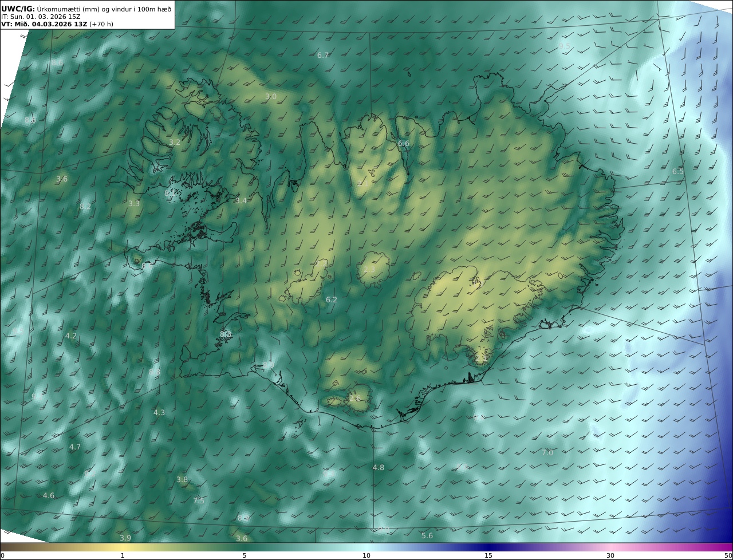The image size is (733, 560).
Task: Click the '6.2' value in central Iceland
Action: pyautogui.click(x=332, y=300)
